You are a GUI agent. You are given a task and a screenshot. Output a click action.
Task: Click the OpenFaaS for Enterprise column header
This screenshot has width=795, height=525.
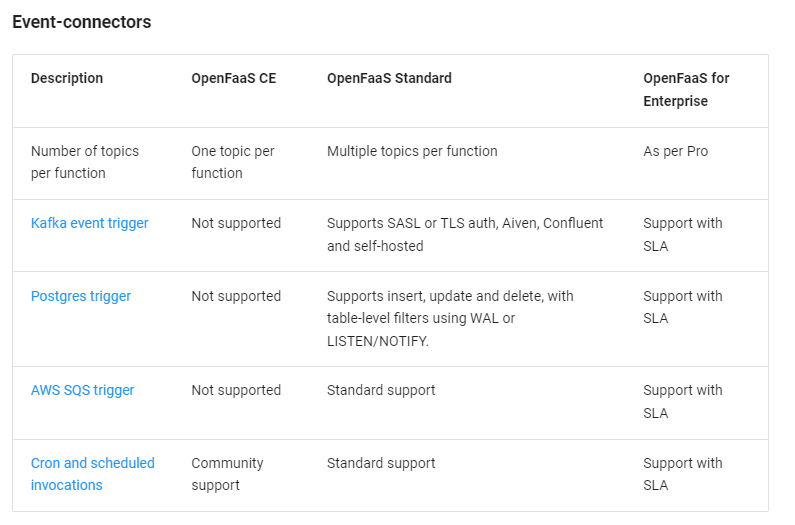tap(686, 89)
